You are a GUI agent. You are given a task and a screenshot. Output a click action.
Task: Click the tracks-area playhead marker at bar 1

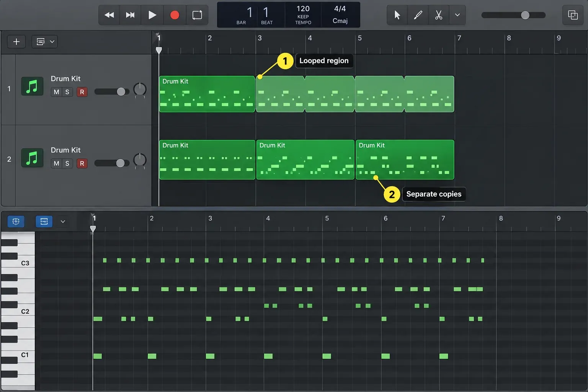point(159,50)
